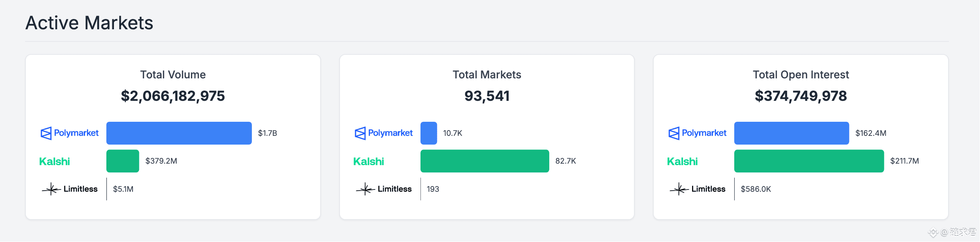Click the 93,541 total markets figure

click(487, 96)
